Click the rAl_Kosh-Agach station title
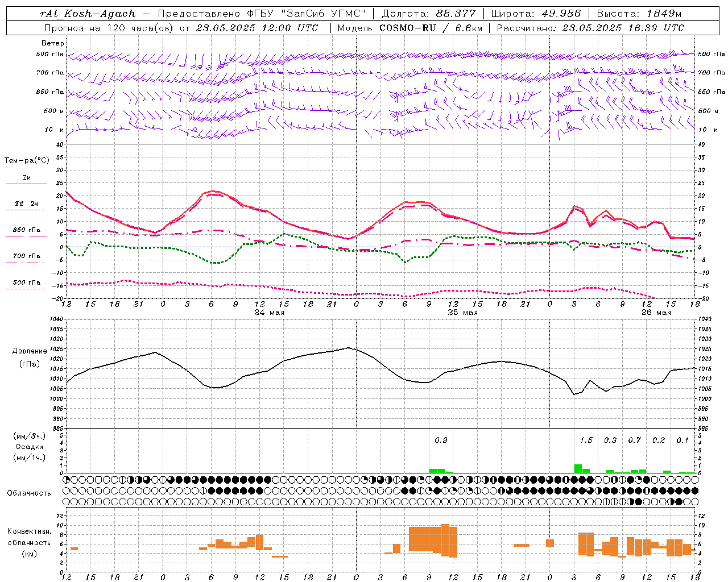728x582 pixels. click(x=88, y=14)
